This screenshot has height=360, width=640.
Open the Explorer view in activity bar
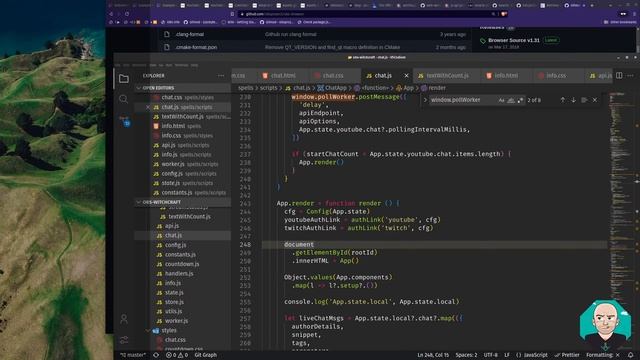[x=124, y=78]
